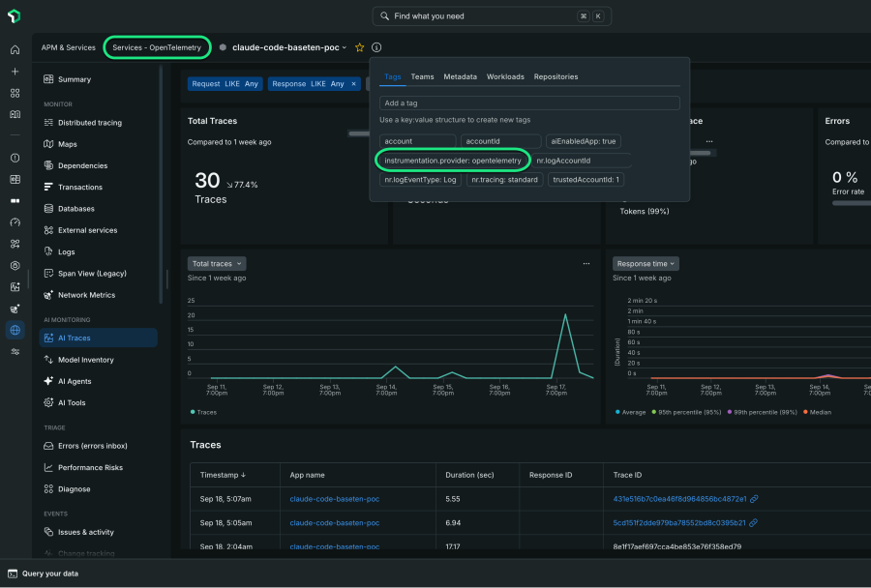
Task: Click the Network Metrics icon
Action: (x=48, y=295)
